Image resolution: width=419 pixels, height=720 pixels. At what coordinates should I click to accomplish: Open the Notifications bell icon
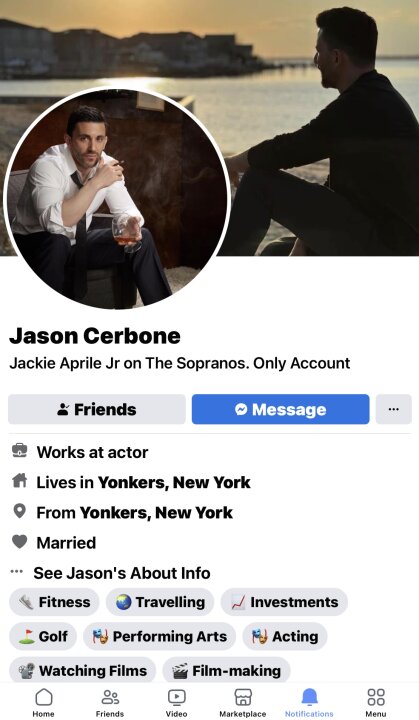pos(309,697)
